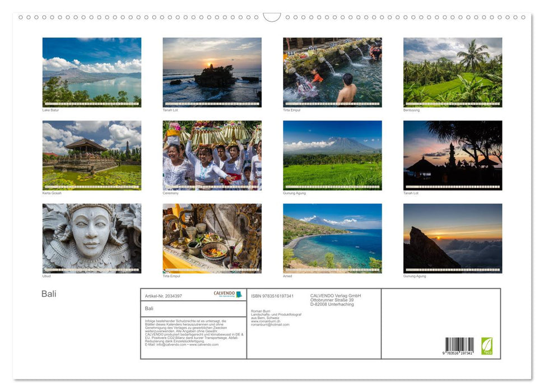The height and width of the screenshot is (392, 544).
Task: Select the Bentuyung rice terrace thumbnail
Action: point(453,70)
